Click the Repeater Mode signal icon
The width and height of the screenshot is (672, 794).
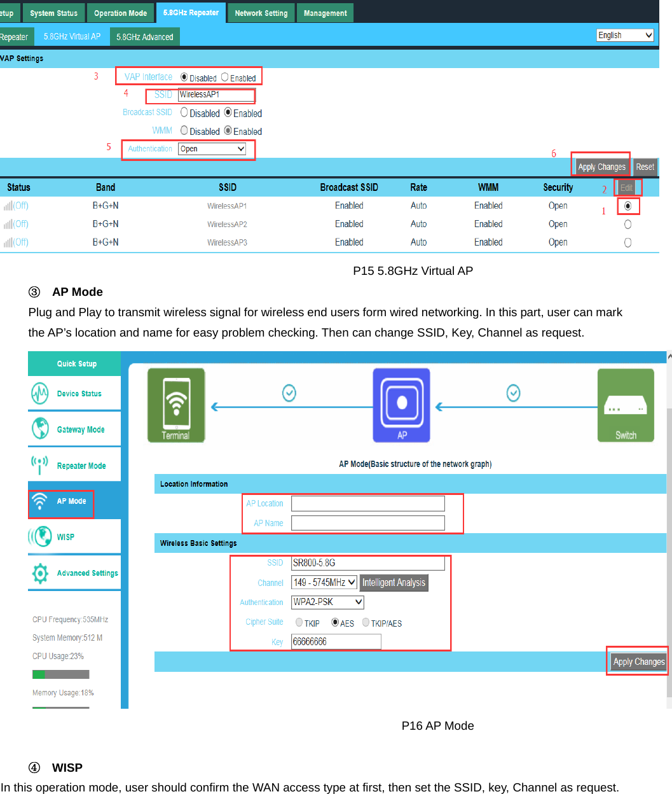(x=40, y=465)
